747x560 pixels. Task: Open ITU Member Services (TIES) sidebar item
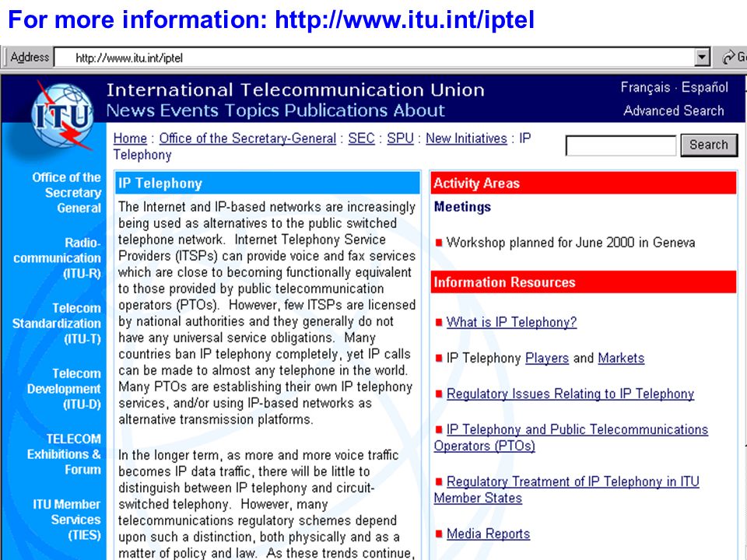pyautogui.click(x=67, y=520)
